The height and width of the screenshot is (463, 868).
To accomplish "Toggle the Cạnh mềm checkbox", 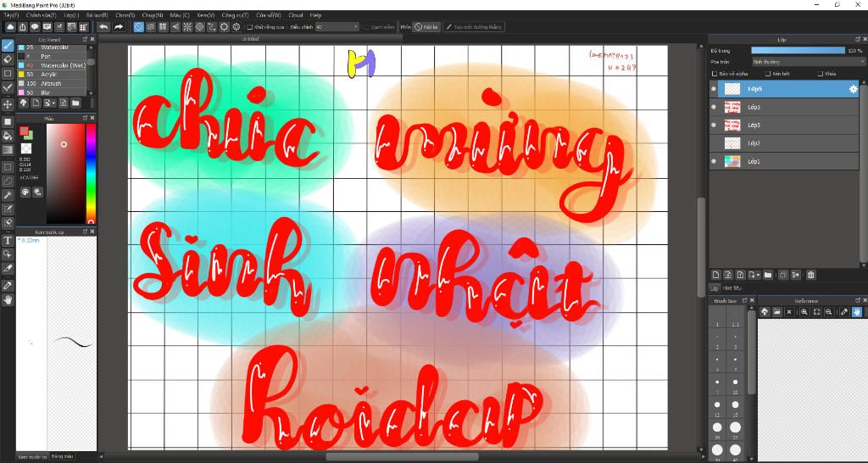I will pyautogui.click(x=366, y=26).
